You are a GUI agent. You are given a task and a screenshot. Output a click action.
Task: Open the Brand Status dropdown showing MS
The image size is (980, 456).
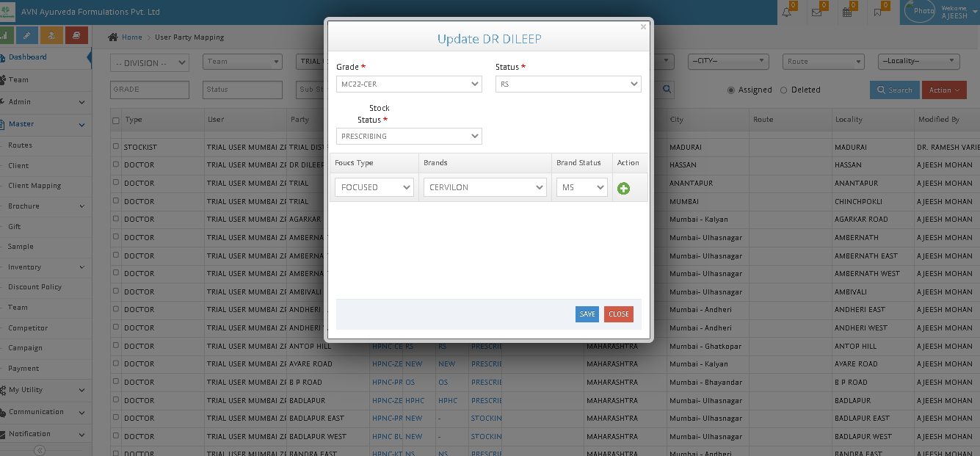pos(581,187)
